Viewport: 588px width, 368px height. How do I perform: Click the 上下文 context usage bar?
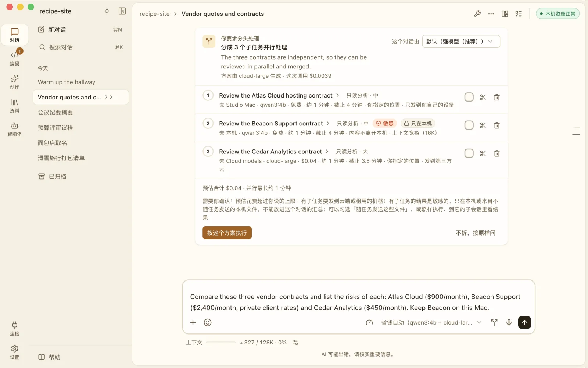point(221,342)
